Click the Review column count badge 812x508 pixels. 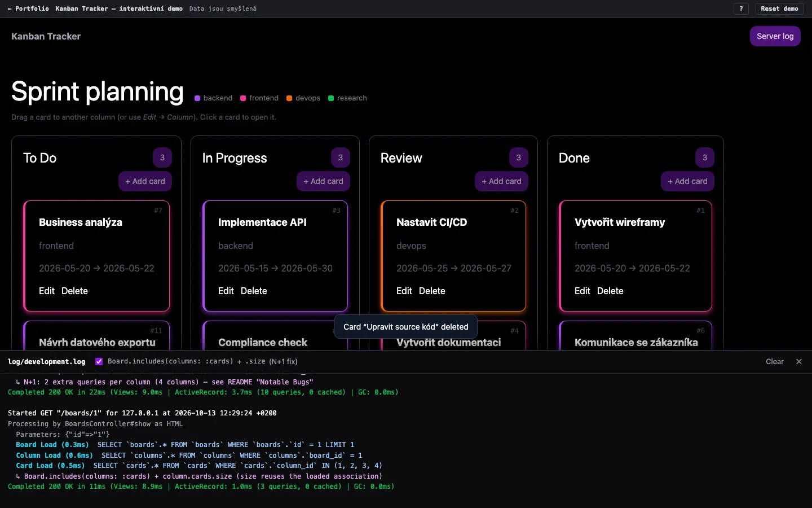(519, 157)
